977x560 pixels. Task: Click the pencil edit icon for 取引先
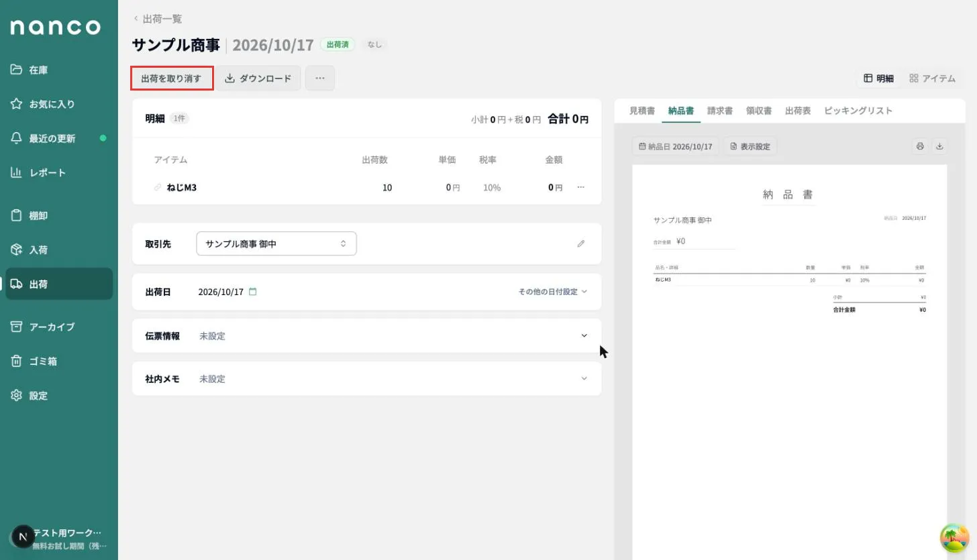click(581, 244)
